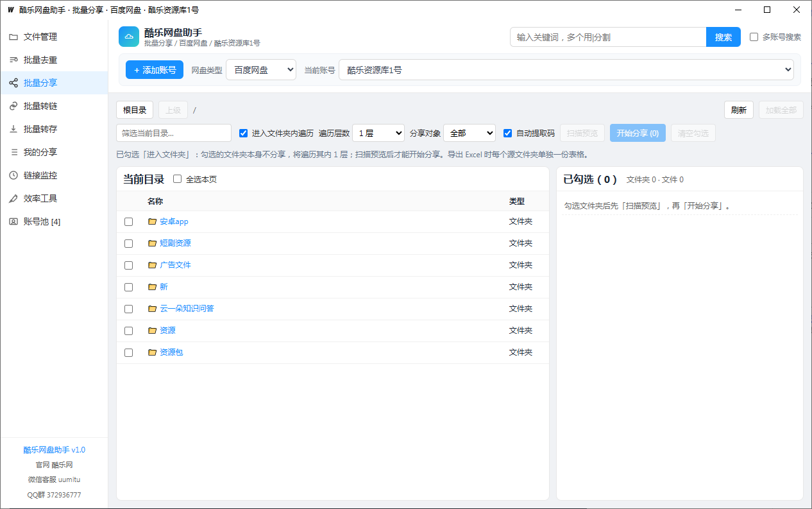This screenshot has height=509, width=812.
Task: Check the 全选本页 checkbox
Action: pyautogui.click(x=178, y=180)
